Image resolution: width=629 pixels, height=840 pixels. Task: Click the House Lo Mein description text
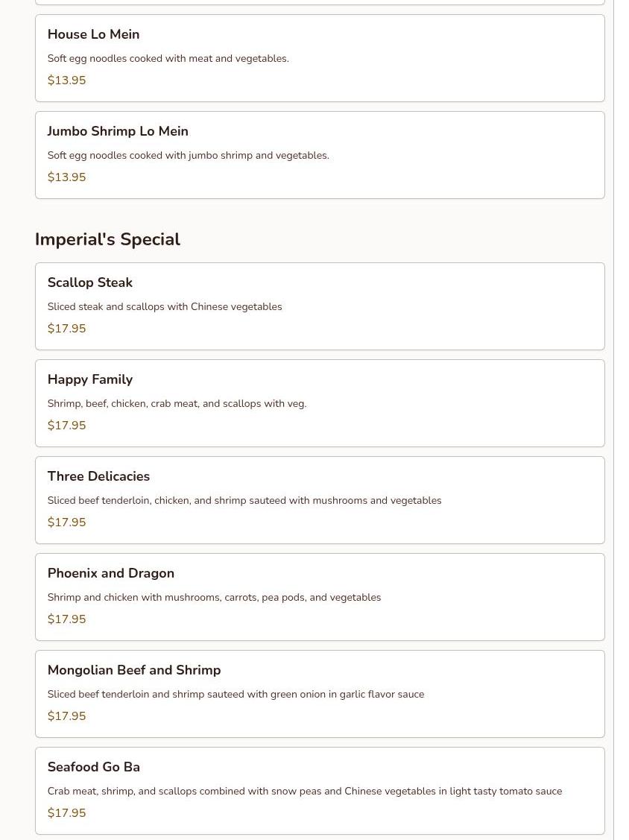[x=168, y=58]
